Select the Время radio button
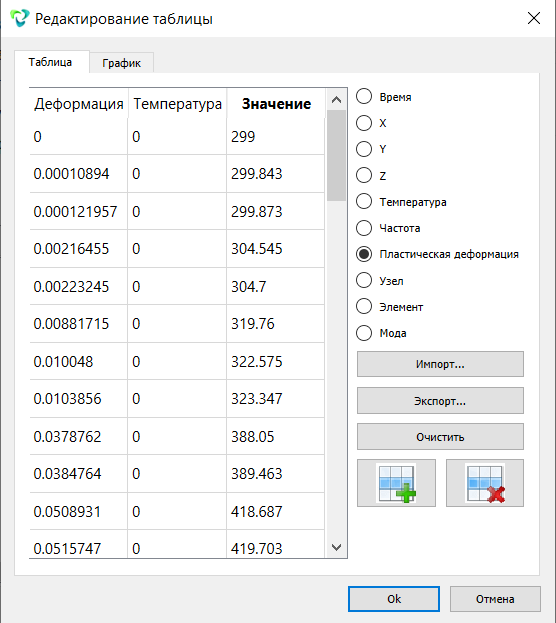 click(x=364, y=97)
